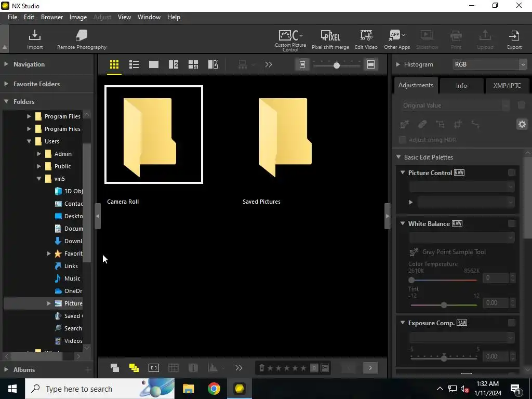Select the 4-image compare view
Screen dimensions: 532x399
tap(193, 64)
